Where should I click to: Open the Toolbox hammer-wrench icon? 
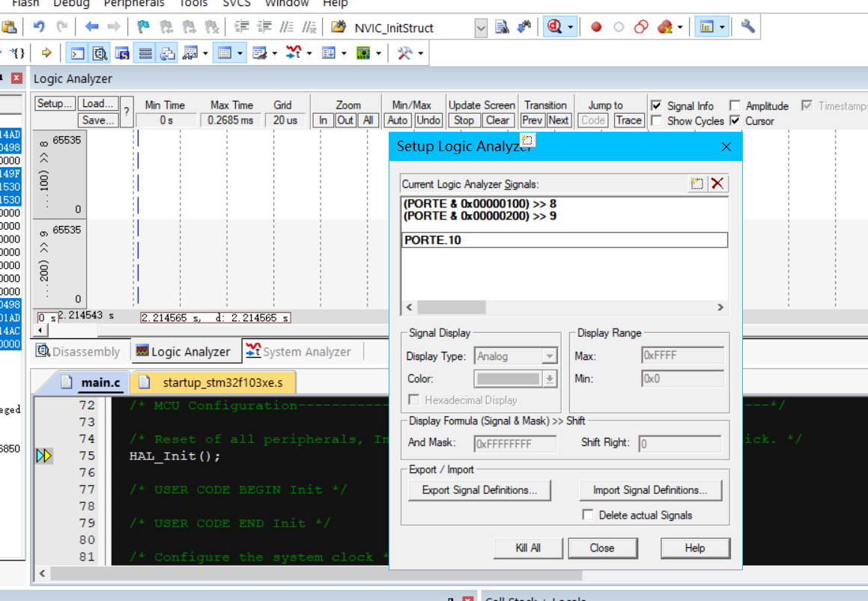(404, 53)
